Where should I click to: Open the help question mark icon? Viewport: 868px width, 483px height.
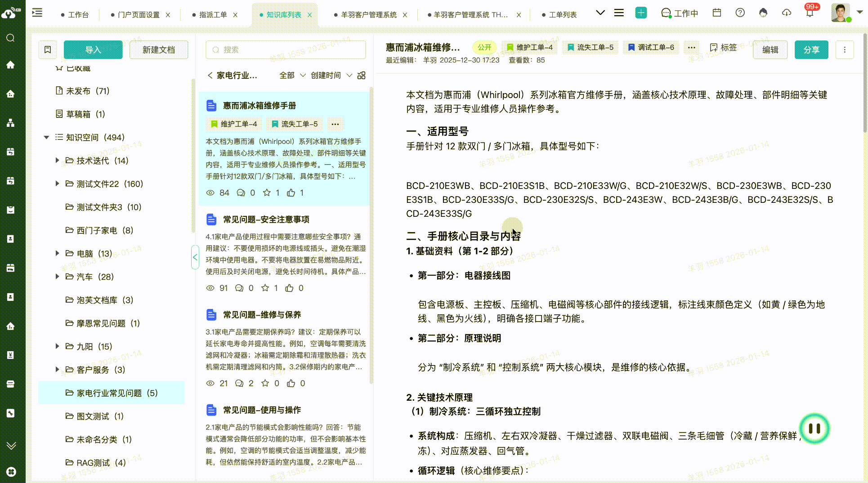click(740, 13)
